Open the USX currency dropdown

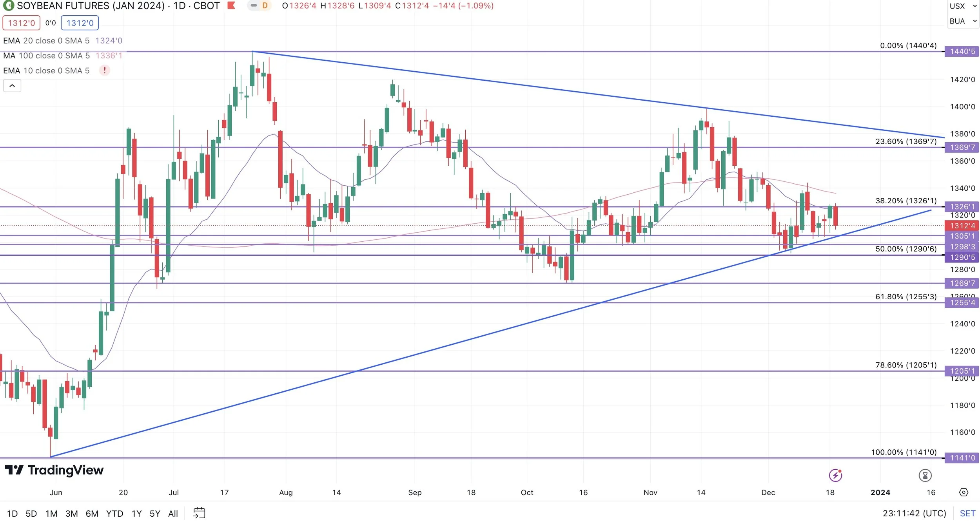click(x=963, y=6)
